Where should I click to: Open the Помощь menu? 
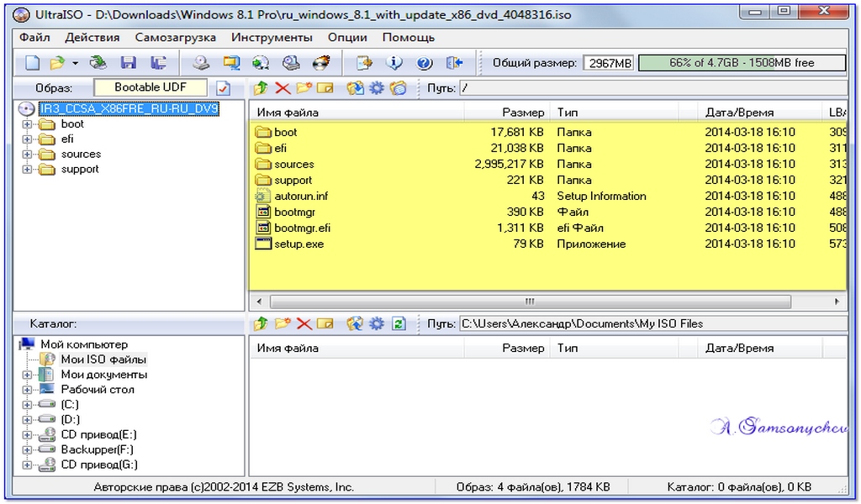pos(409,37)
